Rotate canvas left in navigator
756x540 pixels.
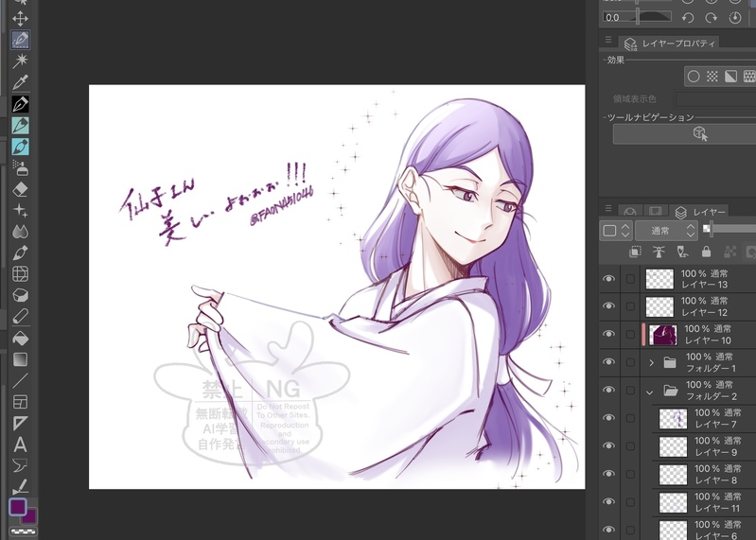point(688,18)
